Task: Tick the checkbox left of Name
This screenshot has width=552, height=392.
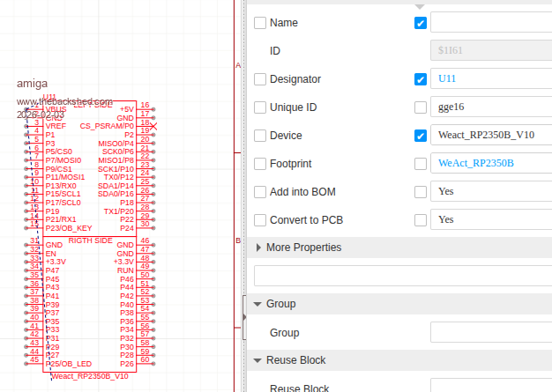Action: pos(260,23)
